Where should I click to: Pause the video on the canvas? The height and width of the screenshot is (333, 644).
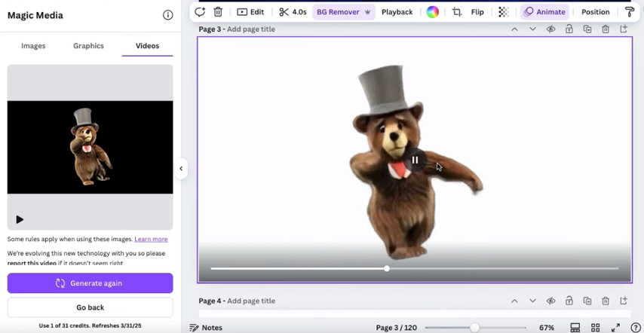[415, 160]
